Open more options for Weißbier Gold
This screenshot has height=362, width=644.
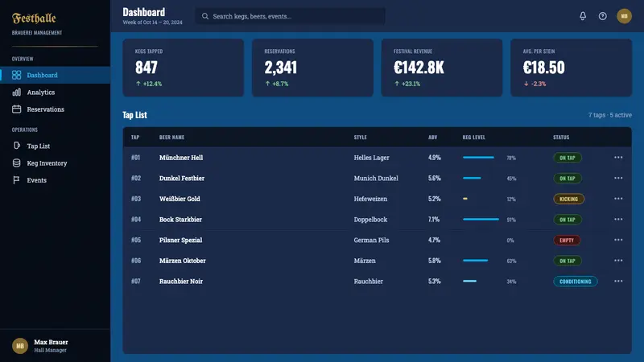coord(618,199)
